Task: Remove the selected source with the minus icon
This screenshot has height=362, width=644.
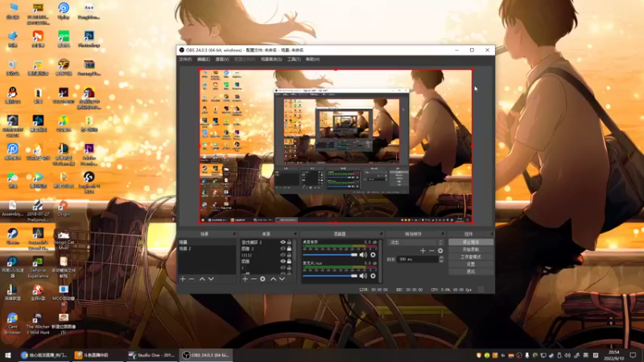Action: pos(254,278)
